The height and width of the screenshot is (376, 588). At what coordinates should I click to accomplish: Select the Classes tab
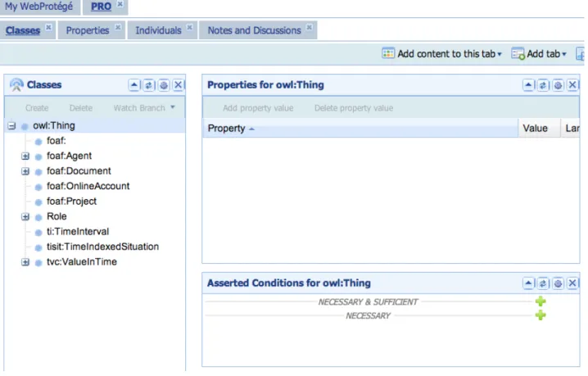click(23, 30)
